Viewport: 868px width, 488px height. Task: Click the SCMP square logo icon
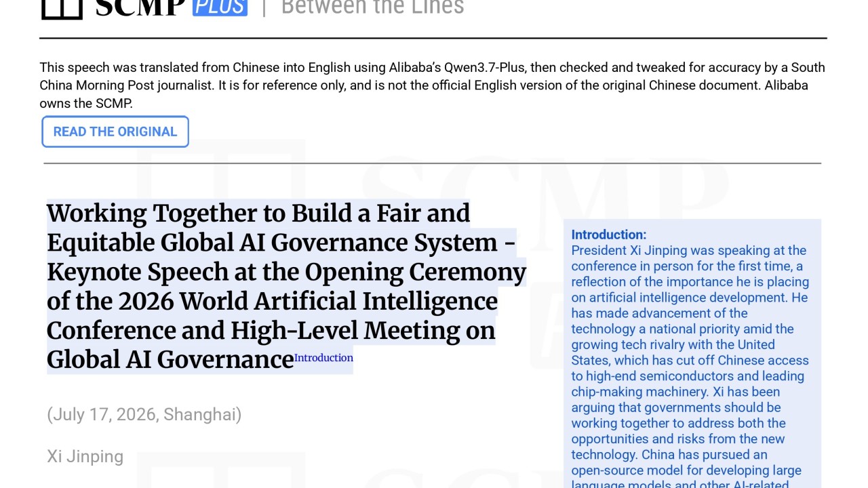62,9
